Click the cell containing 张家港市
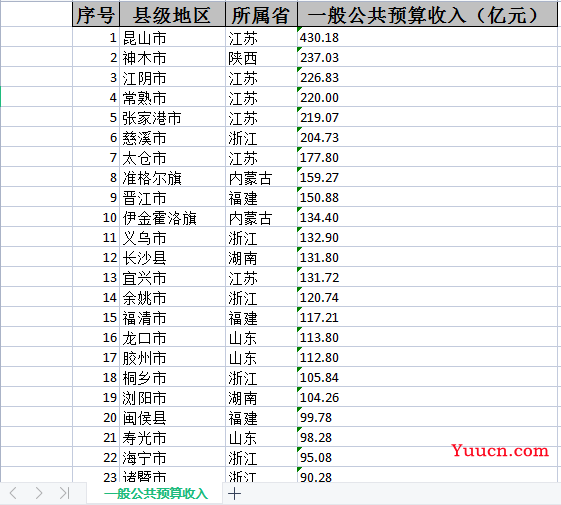 click(172, 117)
